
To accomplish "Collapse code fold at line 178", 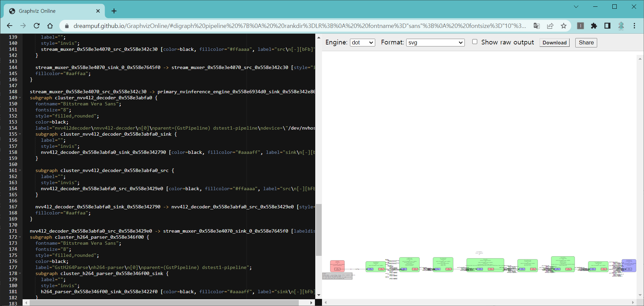I will pos(20,274).
